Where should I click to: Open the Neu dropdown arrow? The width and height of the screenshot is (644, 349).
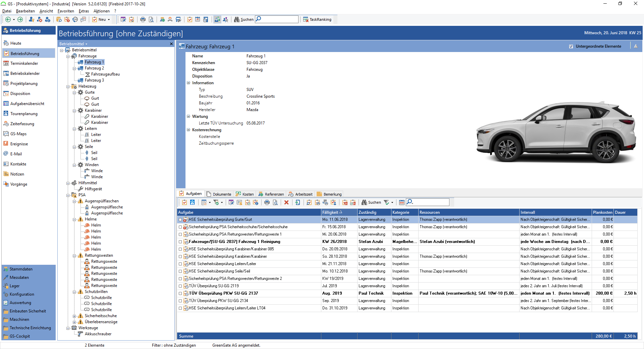(109, 20)
